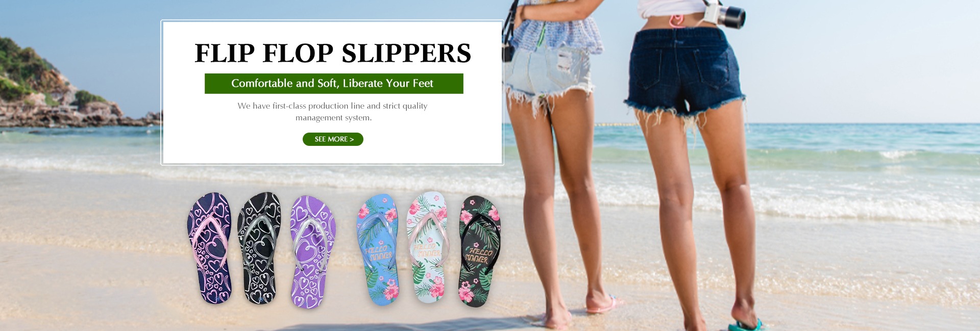Click the dark denim shorts
The height and width of the screenshot is (331, 980).
[x=683, y=71]
